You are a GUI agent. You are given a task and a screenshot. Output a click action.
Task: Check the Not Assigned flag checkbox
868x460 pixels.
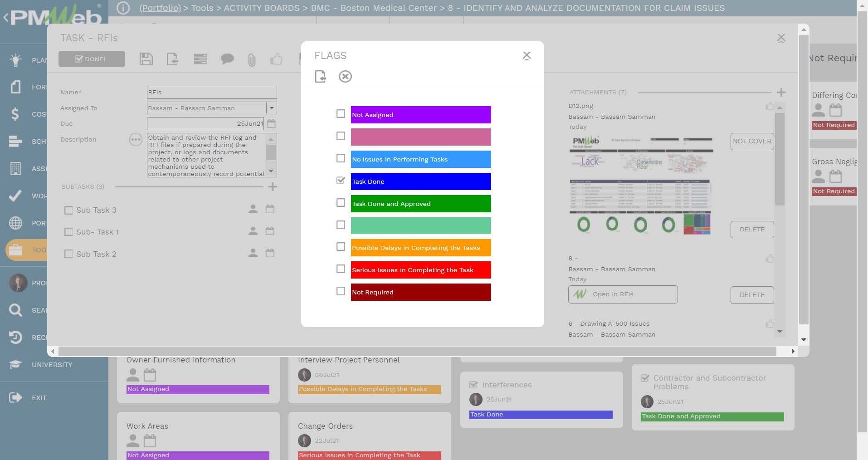[341, 114]
